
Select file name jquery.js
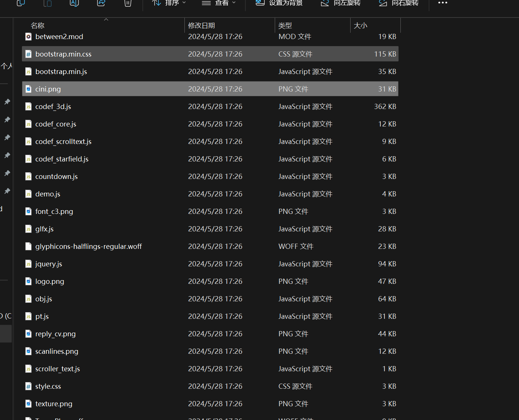[x=49, y=264]
